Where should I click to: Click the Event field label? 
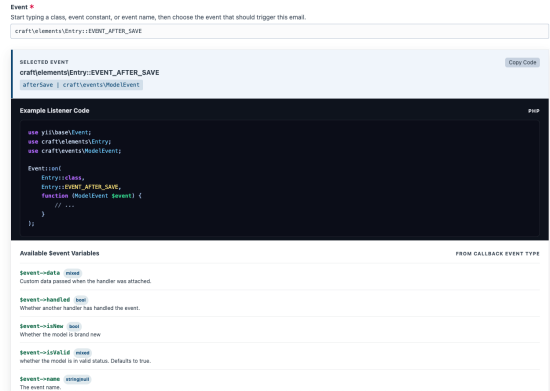pos(19,7)
